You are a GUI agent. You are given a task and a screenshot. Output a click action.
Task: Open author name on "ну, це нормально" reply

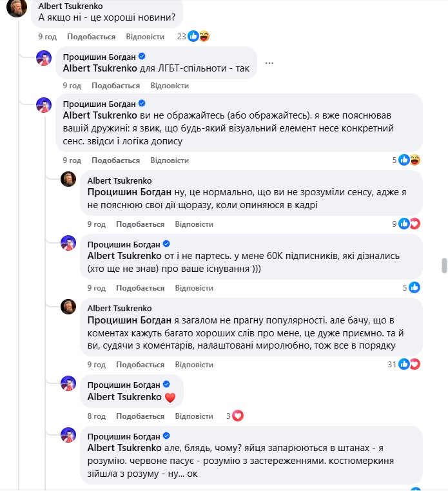coord(119,180)
